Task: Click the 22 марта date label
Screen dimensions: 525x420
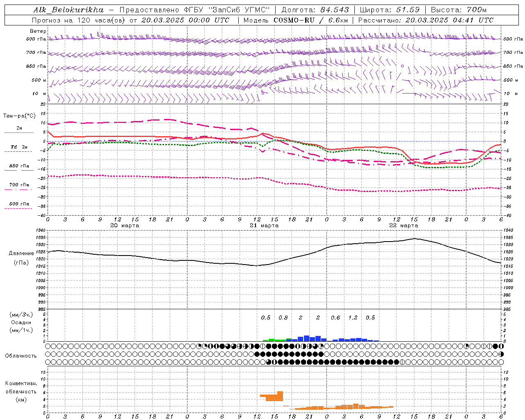Action: click(404, 226)
